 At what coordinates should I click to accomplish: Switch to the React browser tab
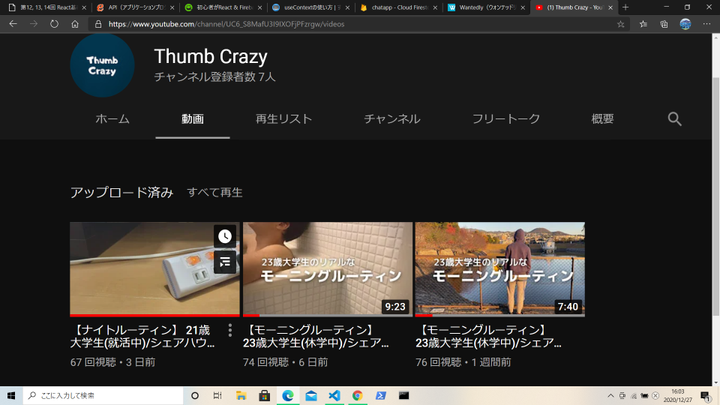(45, 8)
